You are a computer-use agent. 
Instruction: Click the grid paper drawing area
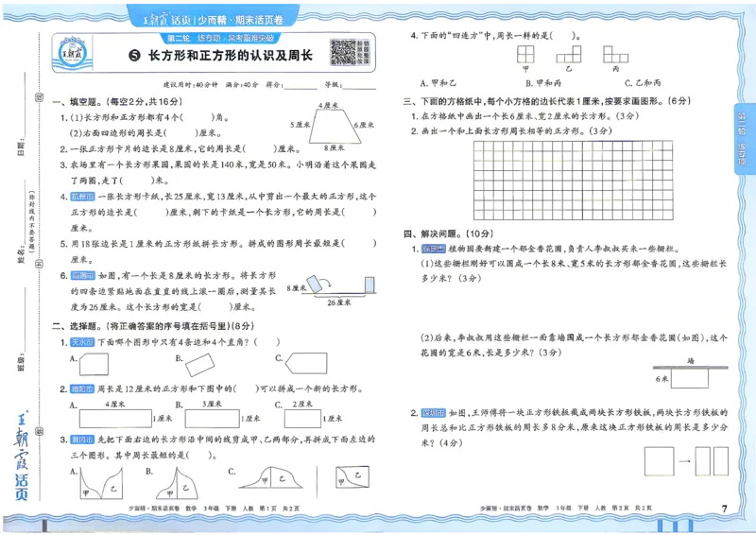click(x=574, y=180)
